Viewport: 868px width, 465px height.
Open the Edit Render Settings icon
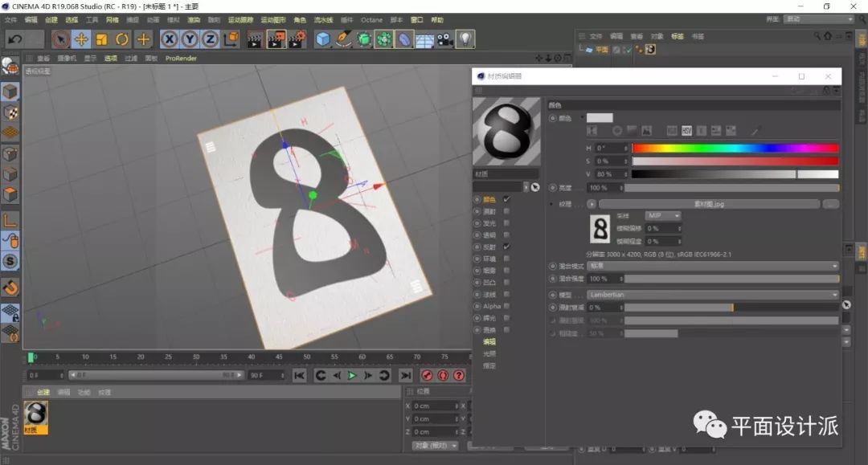pyautogui.click(x=297, y=39)
